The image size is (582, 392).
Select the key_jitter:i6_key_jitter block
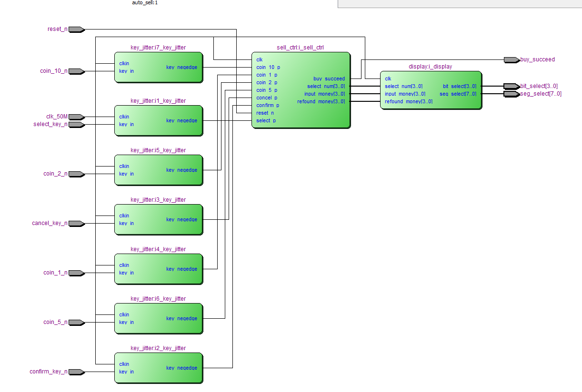click(159, 319)
